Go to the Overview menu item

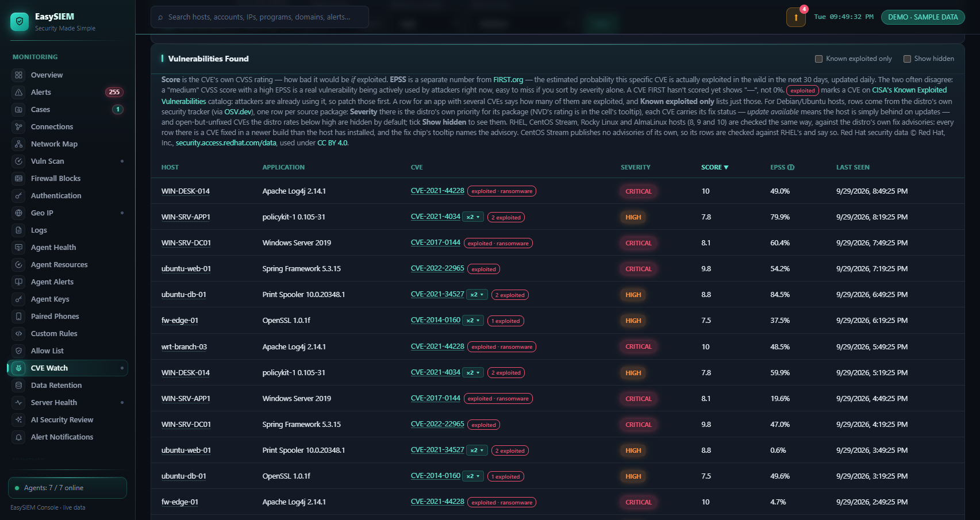(68, 75)
